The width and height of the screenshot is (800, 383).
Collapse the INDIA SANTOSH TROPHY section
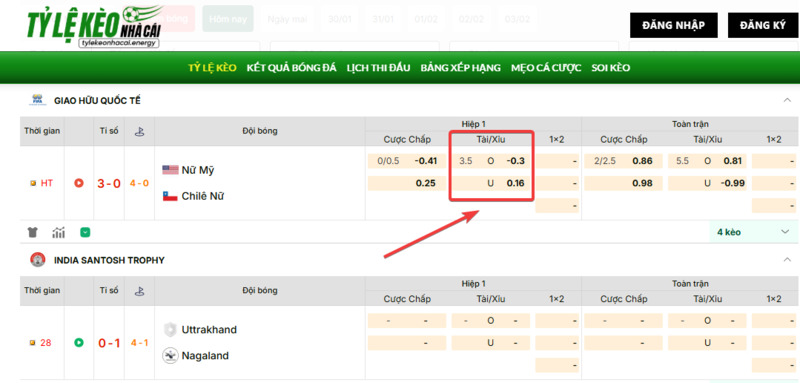coord(787,260)
